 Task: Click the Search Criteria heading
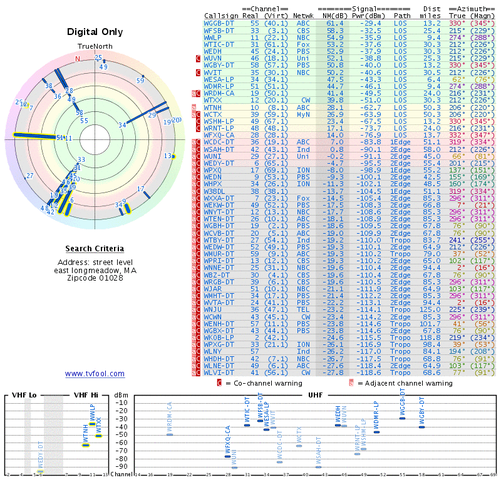click(x=95, y=249)
